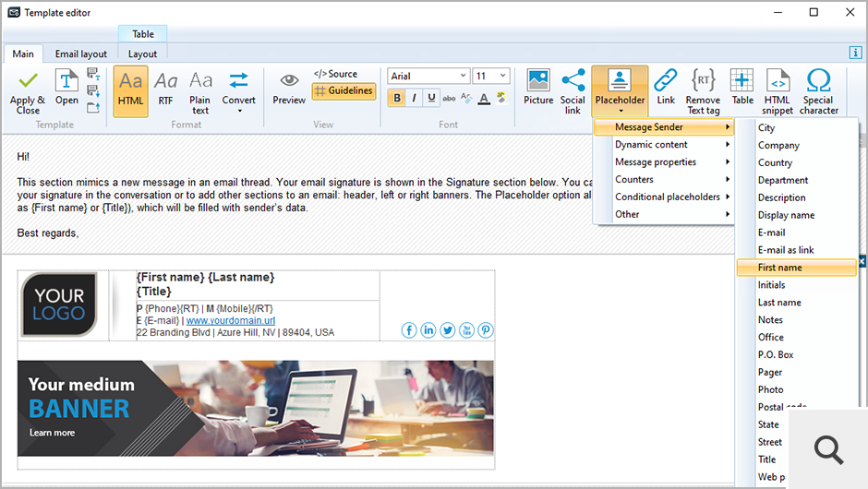868x489 pixels.
Task: Insert a Table from the ribbon
Action: click(741, 88)
